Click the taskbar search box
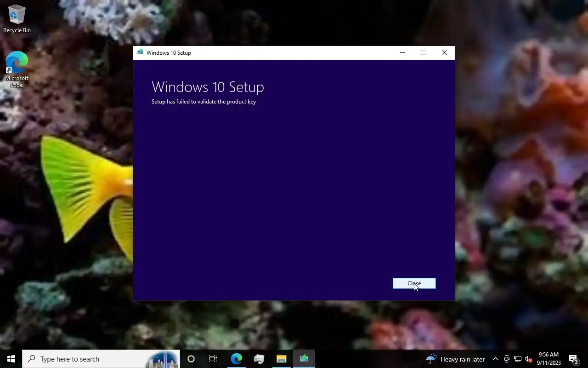This screenshot has height=368, width=588. click(x=101, y=359)
